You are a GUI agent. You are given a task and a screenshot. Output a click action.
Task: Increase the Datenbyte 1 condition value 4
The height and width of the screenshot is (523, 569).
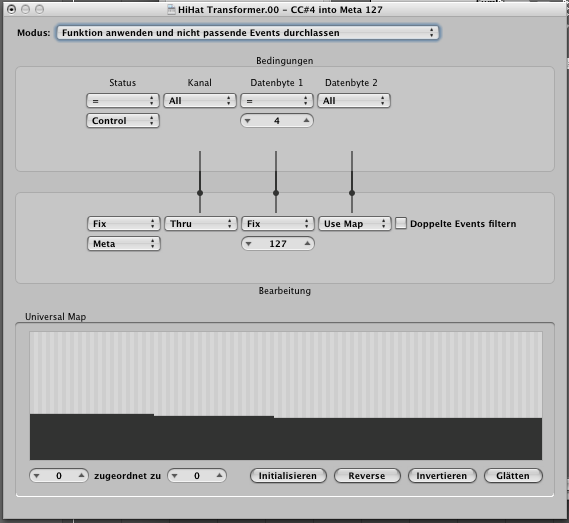[x=306, y=120]
